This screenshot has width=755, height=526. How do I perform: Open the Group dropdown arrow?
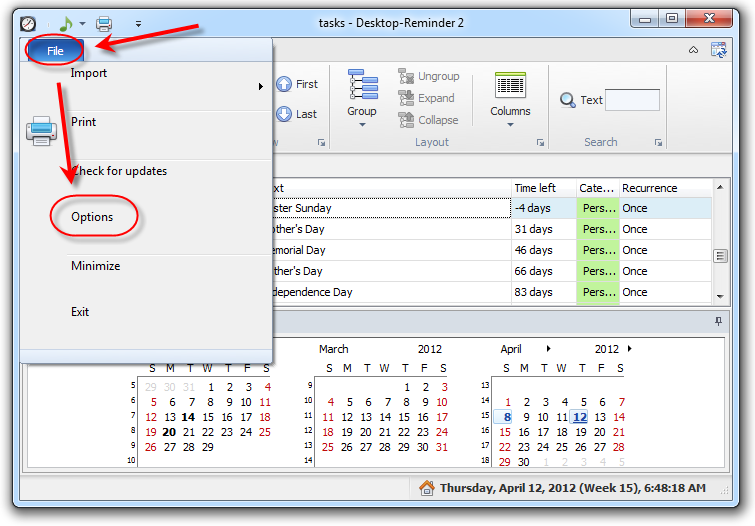(x=362, y=125)
